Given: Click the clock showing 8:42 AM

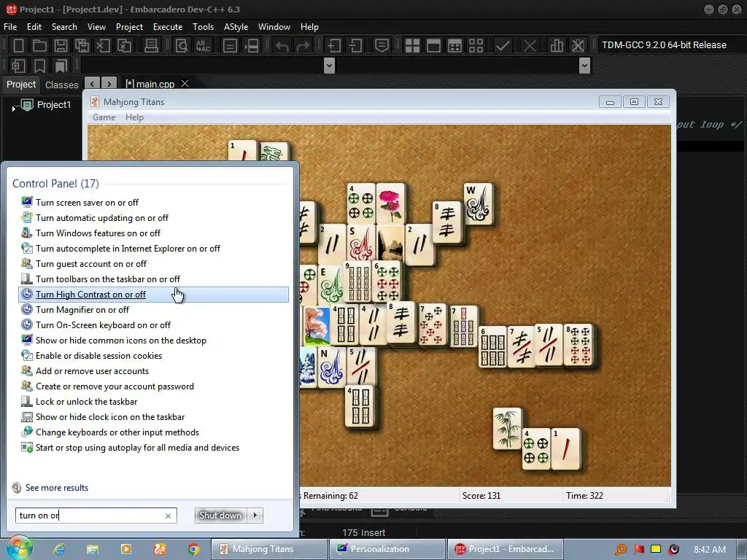Looking at the screenshot, I should (x=709, y=549).
